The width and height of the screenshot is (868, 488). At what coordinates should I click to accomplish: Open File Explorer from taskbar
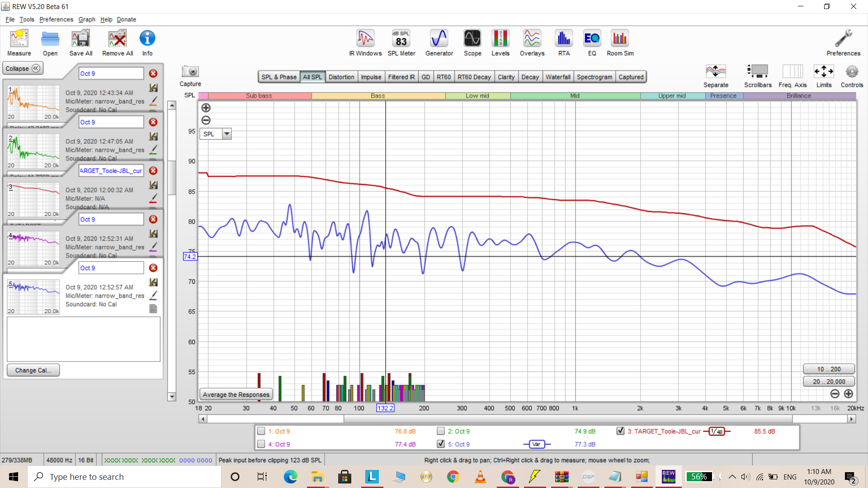click(x=317, y=477)
